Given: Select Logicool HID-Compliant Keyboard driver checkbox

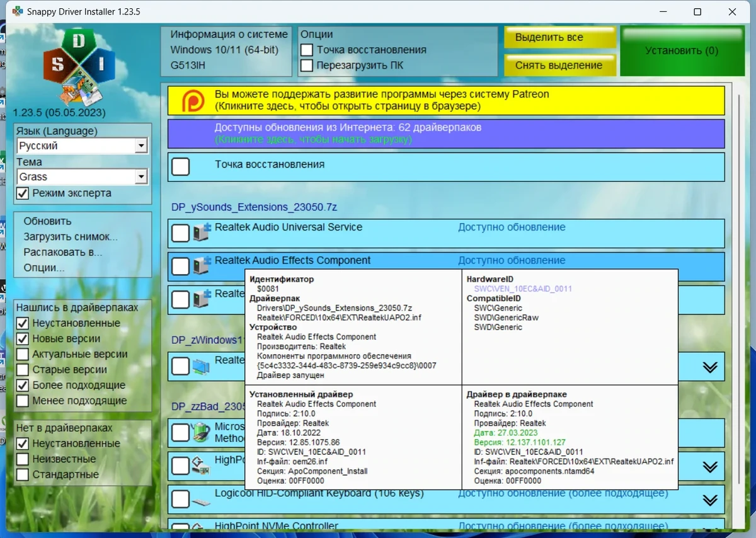Looking at the screenshot, I should 181,500.
